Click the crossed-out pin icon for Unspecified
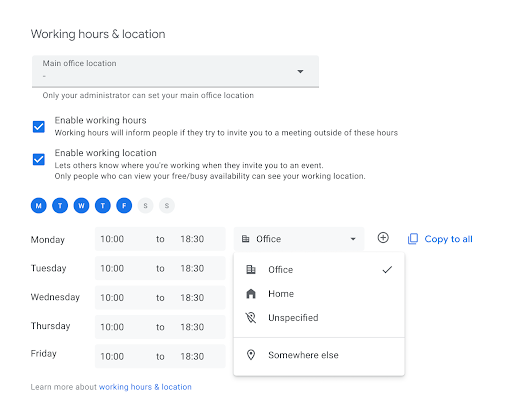Viewport: 512px width, 396px height. click(x=251, y=318)
